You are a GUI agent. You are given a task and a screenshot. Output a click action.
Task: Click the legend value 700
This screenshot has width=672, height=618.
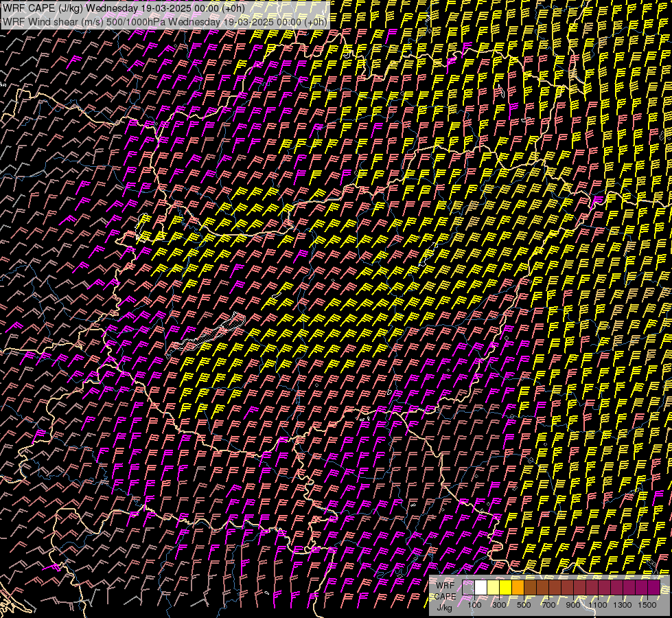click(x=548, y=605)
